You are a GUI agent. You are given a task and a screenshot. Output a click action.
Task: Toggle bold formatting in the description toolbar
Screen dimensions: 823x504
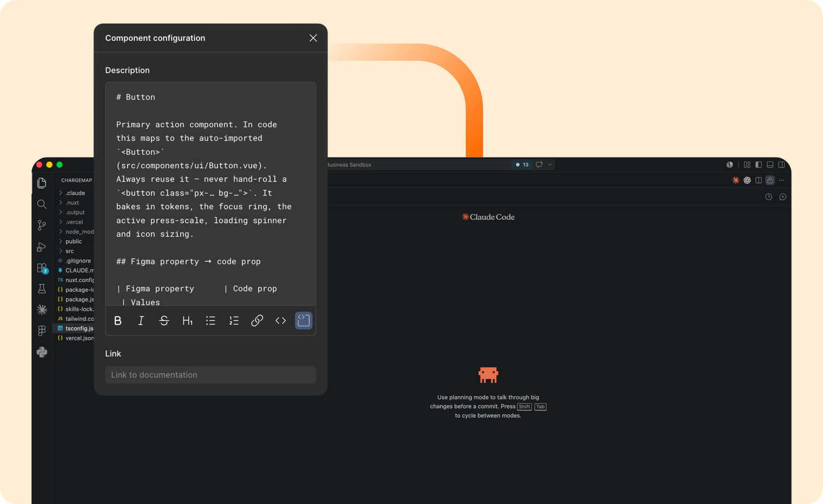[118, 320]
